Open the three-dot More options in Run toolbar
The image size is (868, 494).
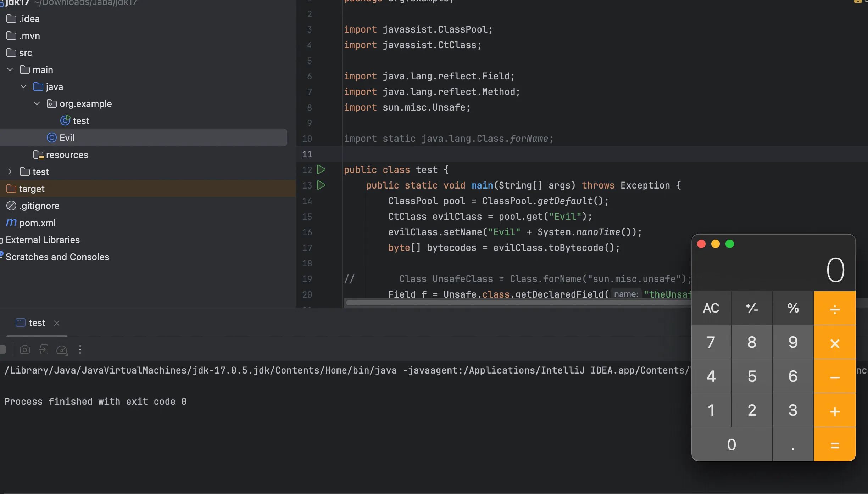point(80,350)
